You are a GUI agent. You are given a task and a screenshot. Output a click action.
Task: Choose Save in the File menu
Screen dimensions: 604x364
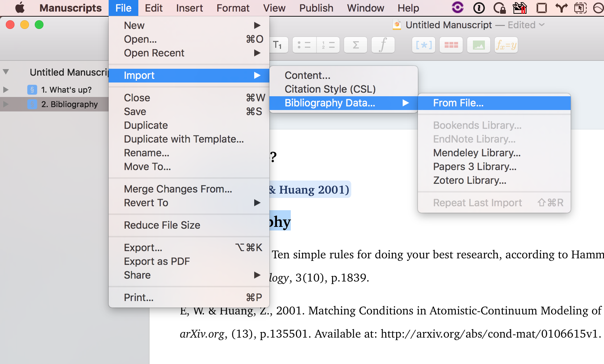pyautogui.click(x=189, y=111)
